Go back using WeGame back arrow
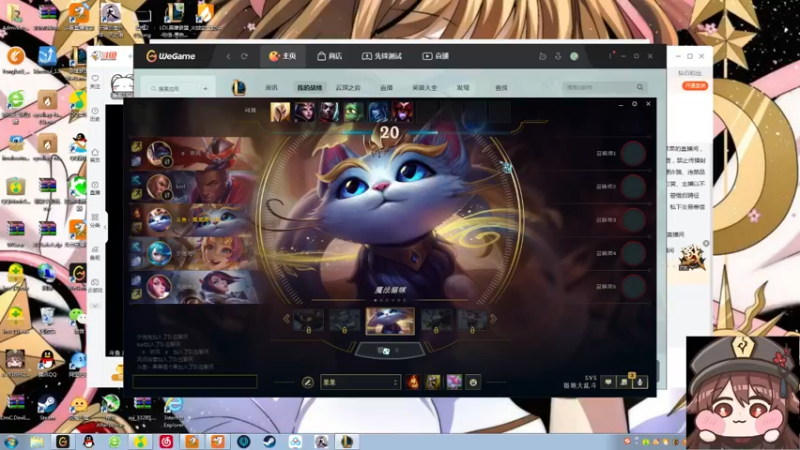This screenshot has height=450, width=800. pos(228,56)
